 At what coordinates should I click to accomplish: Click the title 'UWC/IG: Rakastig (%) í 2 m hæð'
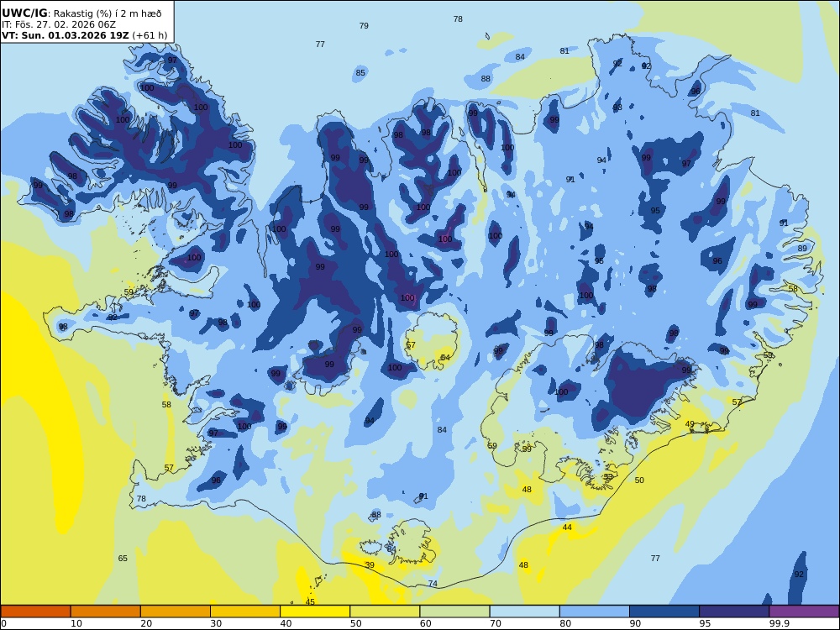click(x=81, y=13)
